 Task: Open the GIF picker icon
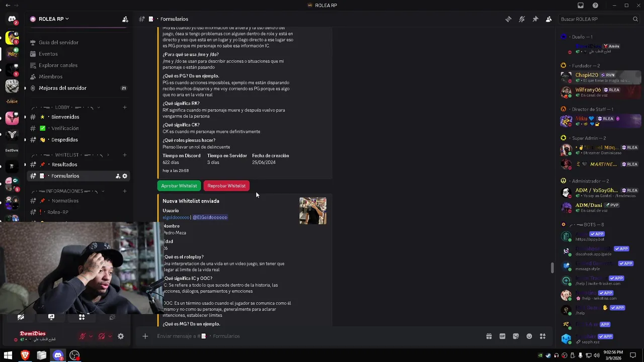click(x=502, y=336)
